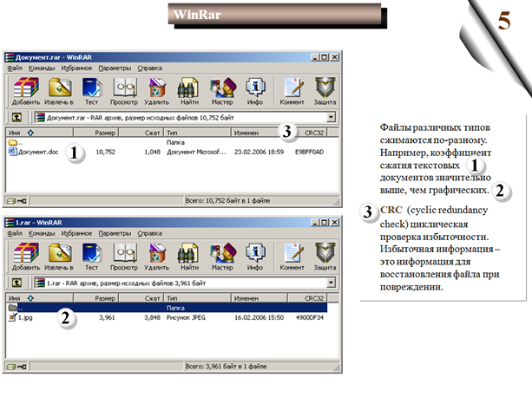This screenshot has width=532, height=397.
Task: Click Найти icon in 1.rar window
Action: (x=189, y=257)
